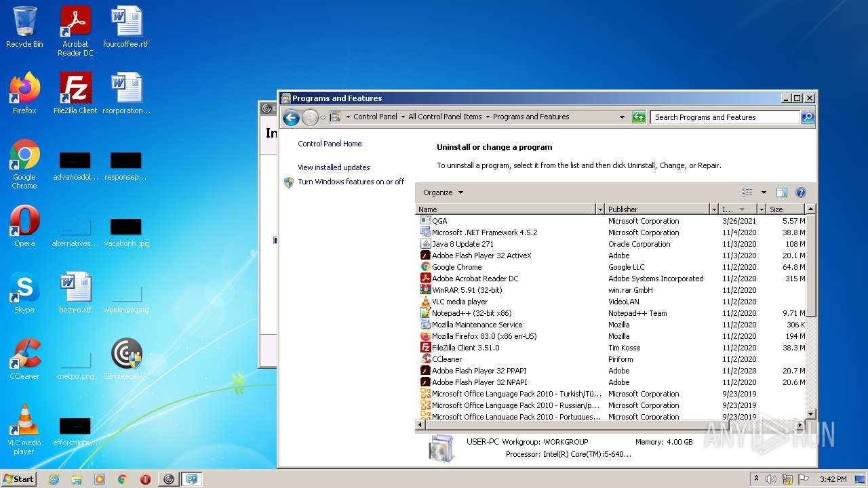Open Name column filter dropdown

(x=599, y=209)
